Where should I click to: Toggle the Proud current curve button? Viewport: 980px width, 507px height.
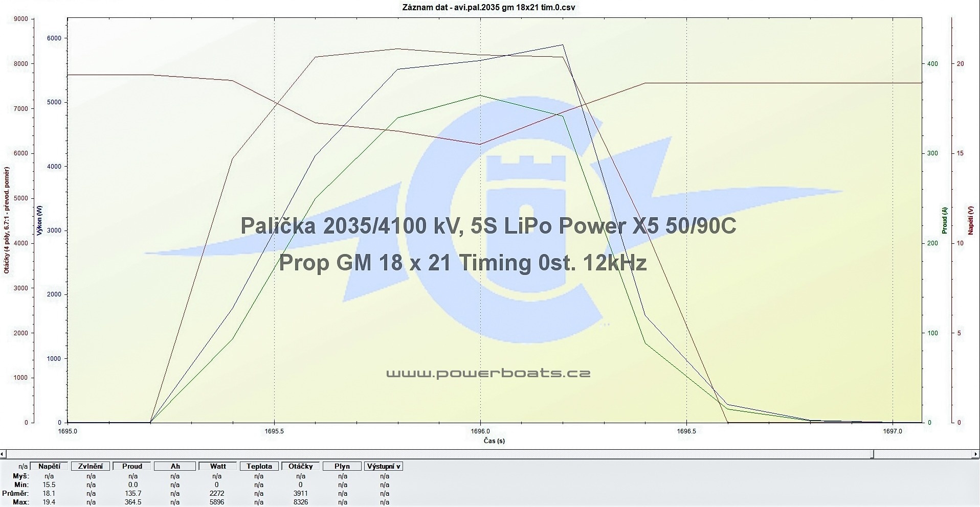point(132,466)
